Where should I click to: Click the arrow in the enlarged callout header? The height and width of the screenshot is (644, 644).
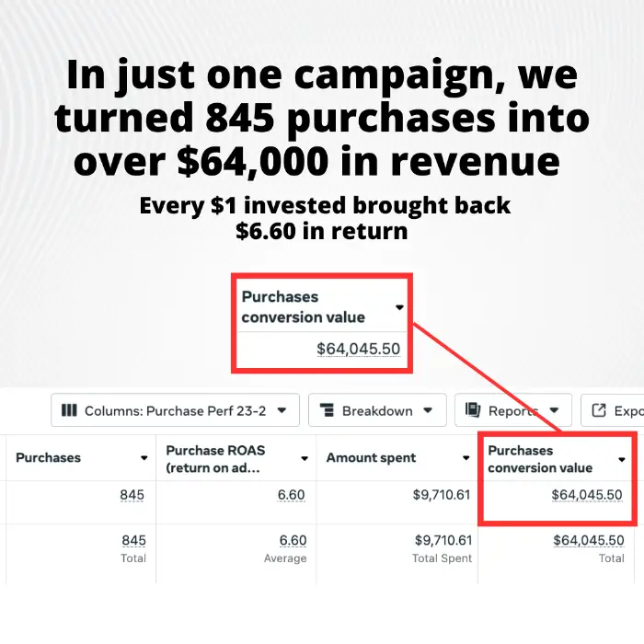(x=399, y=307)
